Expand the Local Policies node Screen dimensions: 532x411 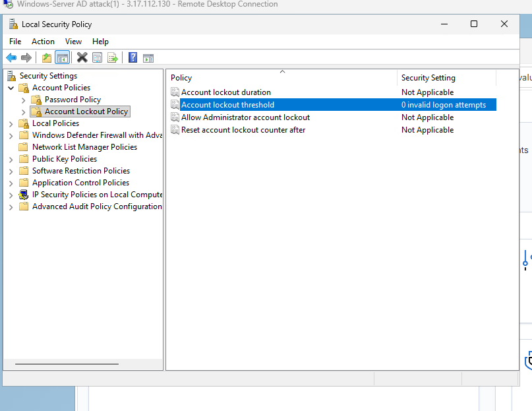click(x=11, y=124)
